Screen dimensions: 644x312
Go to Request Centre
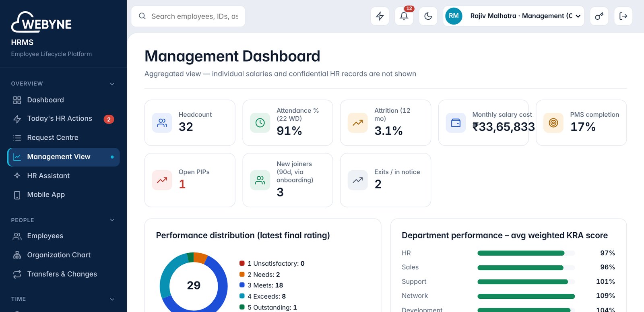(x=63, y=138)
